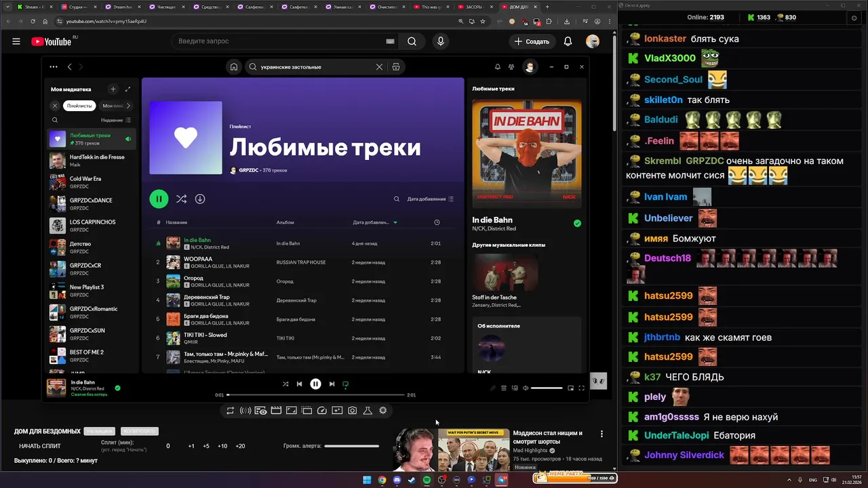Add +20 minutes to the split
The height and width of the screenshot is (488, 868).
(240, 446)
